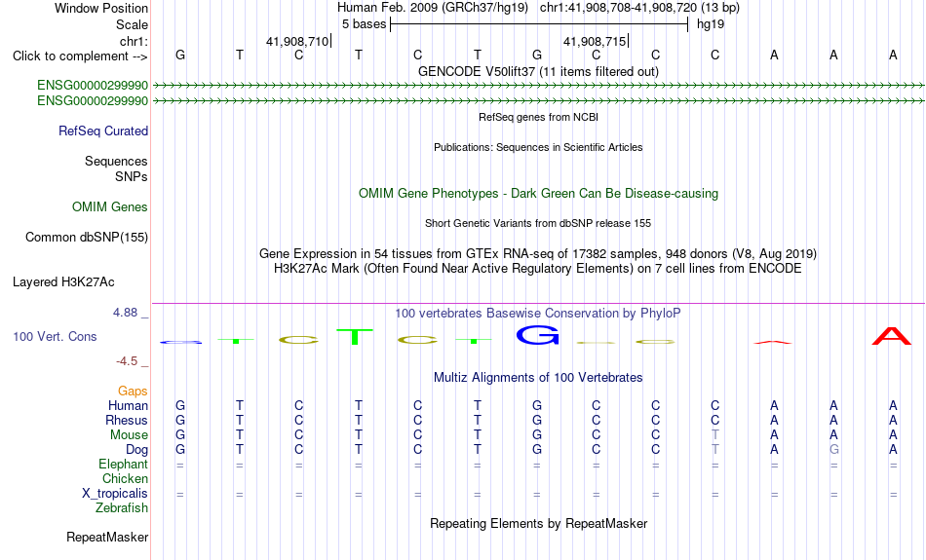Screen dimensions: 926x560
Task: Click the 41,908,710 ruler position marker
Action: click(297, 41)
